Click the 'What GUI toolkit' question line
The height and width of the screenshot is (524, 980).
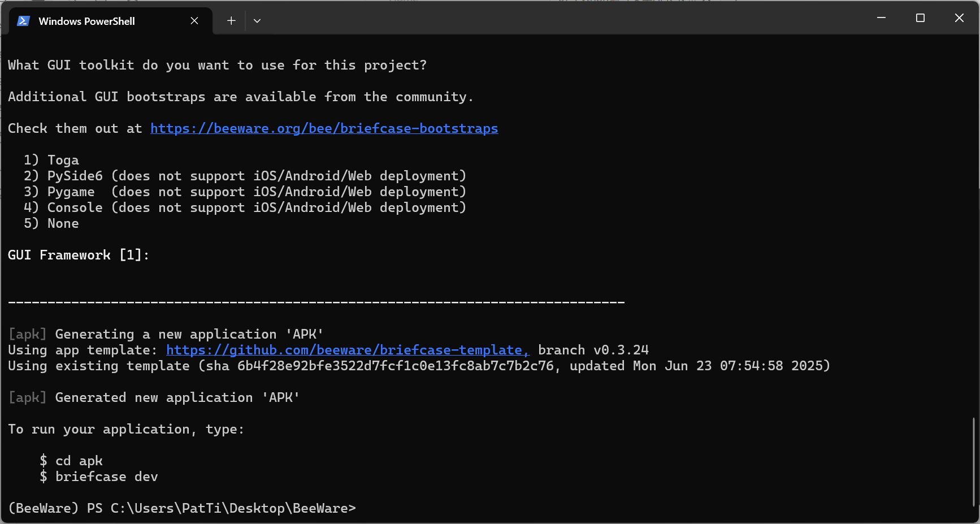tap(218, 65)
